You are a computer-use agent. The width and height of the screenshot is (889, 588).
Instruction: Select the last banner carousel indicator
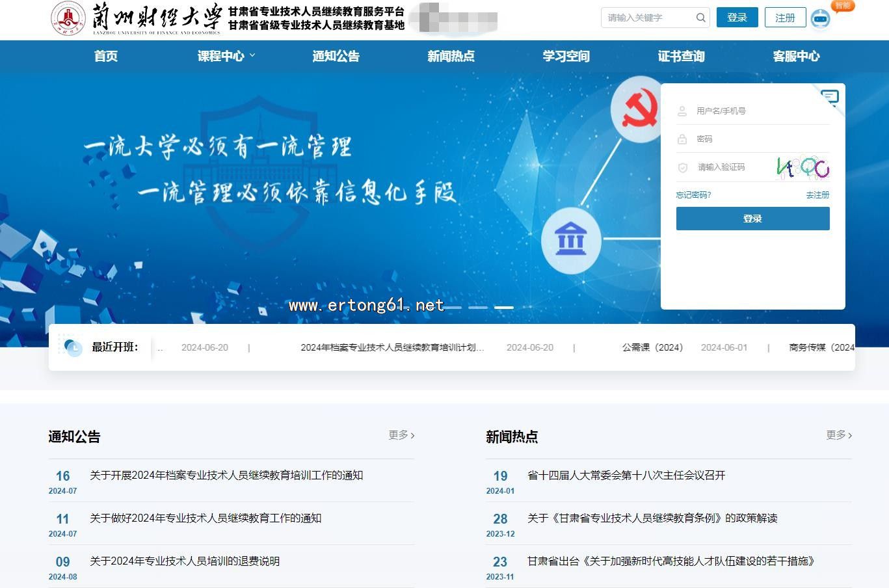coord(503,307)
